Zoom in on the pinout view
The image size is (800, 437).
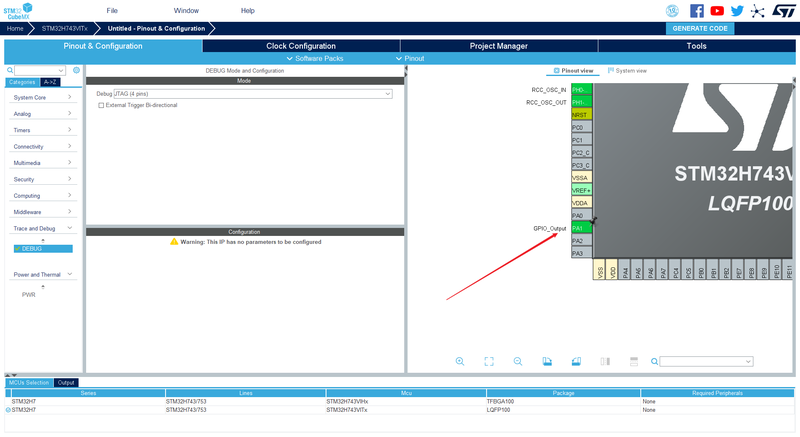[x=460, y=361]
